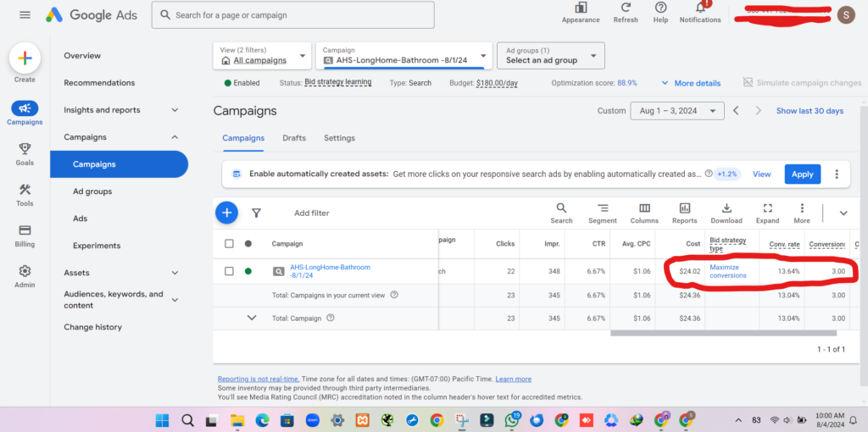Switch to the Drafts tab
The height and width of the screenshot is (432, 868).
[x=294, y=138]
